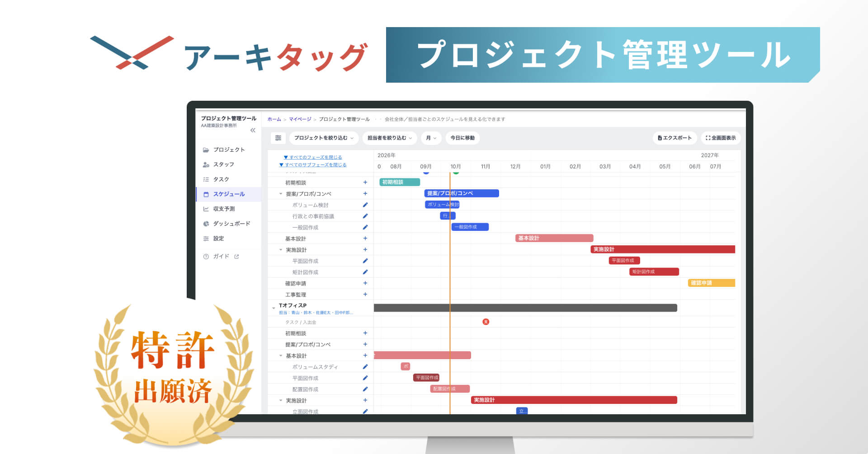The width and height of the screenshot is (868, 454).
Task: Click the タスク / 入出金 row label
Action: (x=301, y=322)
